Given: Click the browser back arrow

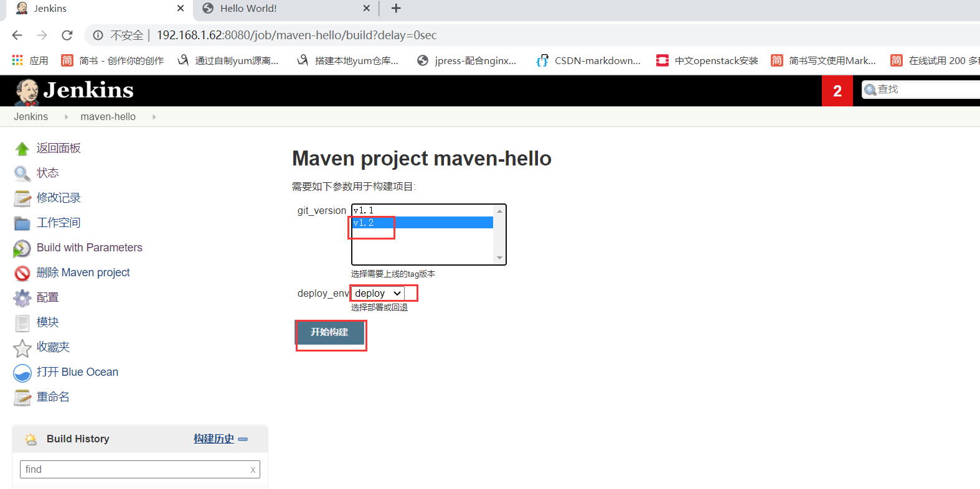Looking at the screenshot, I should tap(17, 35).
